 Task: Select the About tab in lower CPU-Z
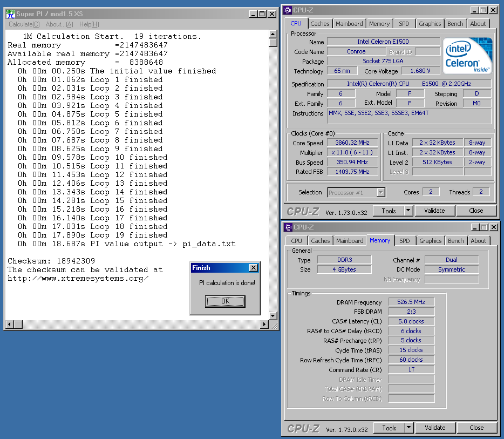pyautogui.click(x=479, y=241)
